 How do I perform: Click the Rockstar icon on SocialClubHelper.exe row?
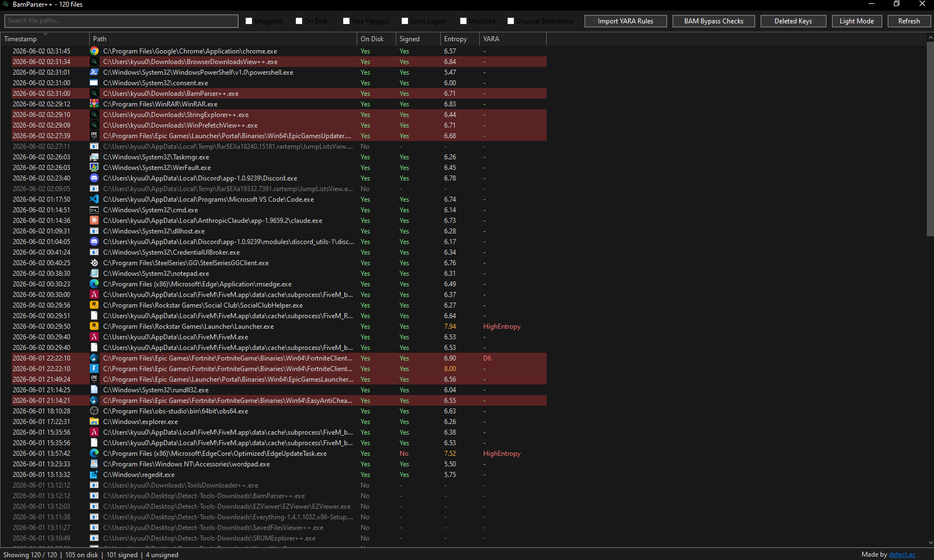pyautogui.click(x=94, y=305)
